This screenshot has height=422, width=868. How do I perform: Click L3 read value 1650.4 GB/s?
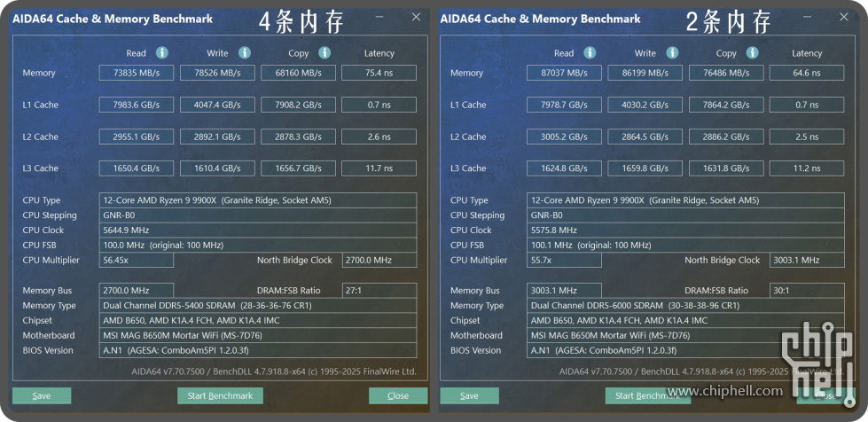(137, 168)
